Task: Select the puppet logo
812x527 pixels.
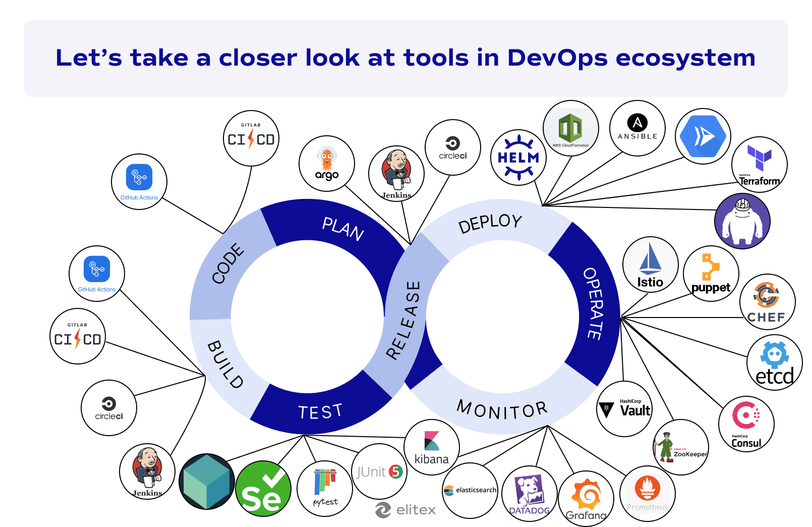Action: coord(711,274)
